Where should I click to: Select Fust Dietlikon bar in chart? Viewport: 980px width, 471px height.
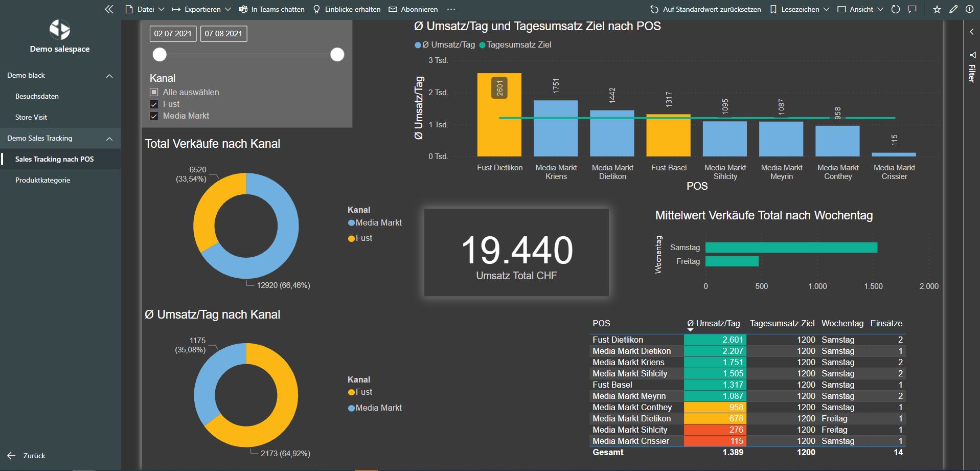click(499, 115)
